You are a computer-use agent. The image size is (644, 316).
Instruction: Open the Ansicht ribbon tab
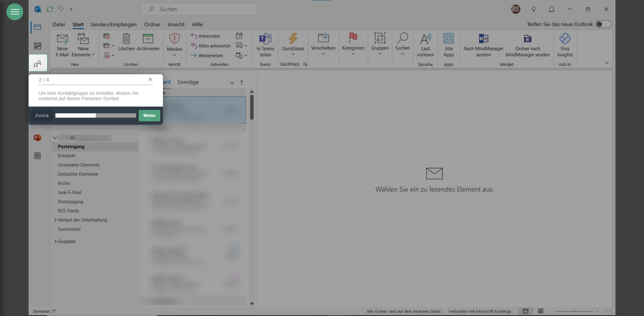tap(176, 25)
